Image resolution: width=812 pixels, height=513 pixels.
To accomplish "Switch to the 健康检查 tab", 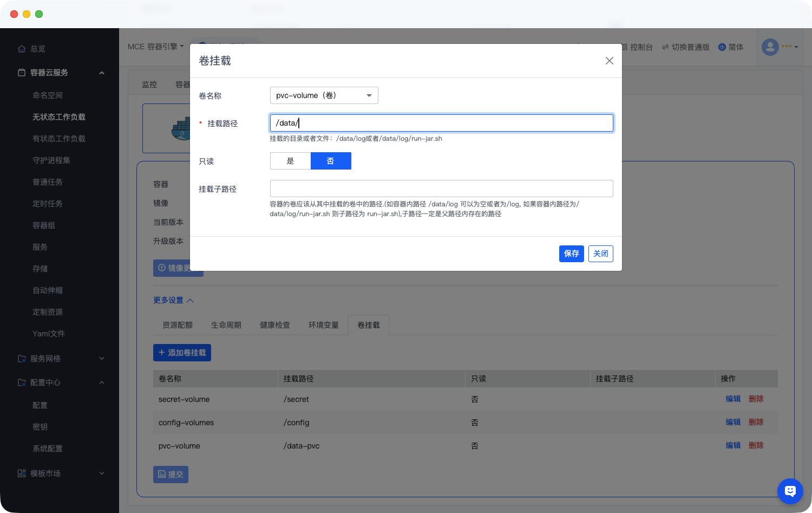I will tap(274, 325).
